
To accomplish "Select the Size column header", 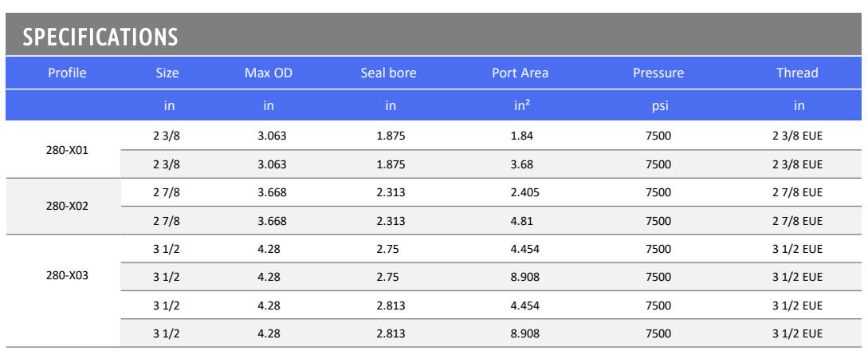I will [x=167, y=73].
